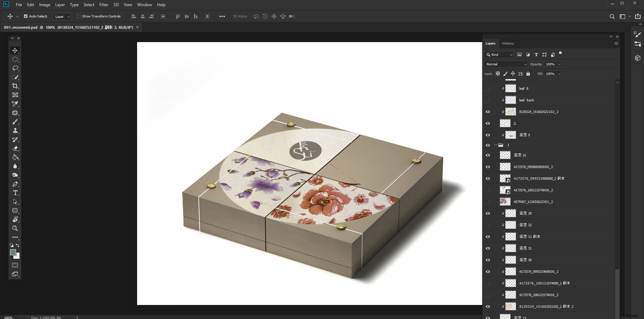This screenshot has height=319, width=644.
Task: Select the Eraser tool
Action: tap(15, 148)
